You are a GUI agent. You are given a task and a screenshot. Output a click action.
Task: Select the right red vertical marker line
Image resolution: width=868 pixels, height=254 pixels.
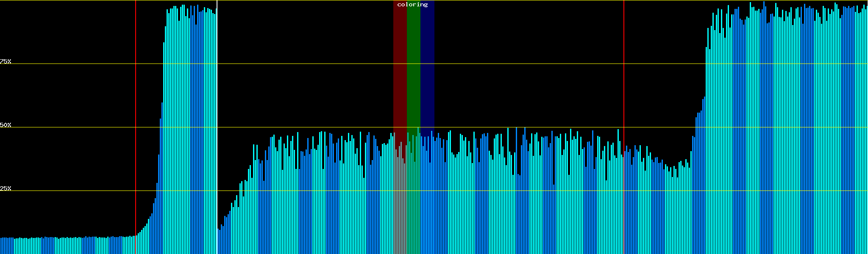coord(624,85)
